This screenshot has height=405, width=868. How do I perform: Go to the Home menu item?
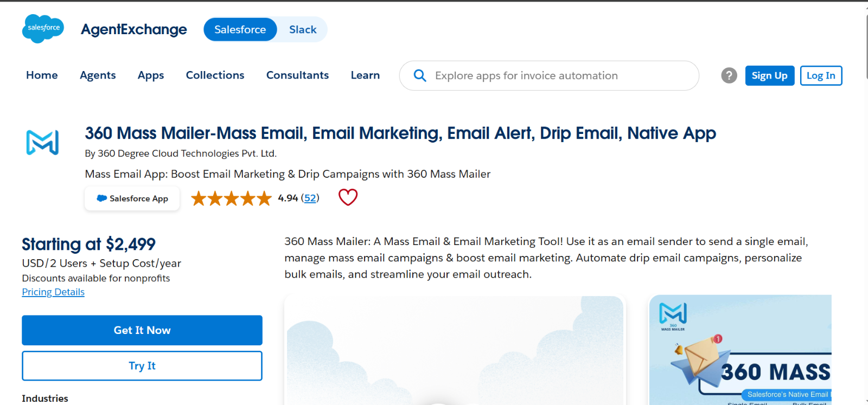(x=42, y=75)
